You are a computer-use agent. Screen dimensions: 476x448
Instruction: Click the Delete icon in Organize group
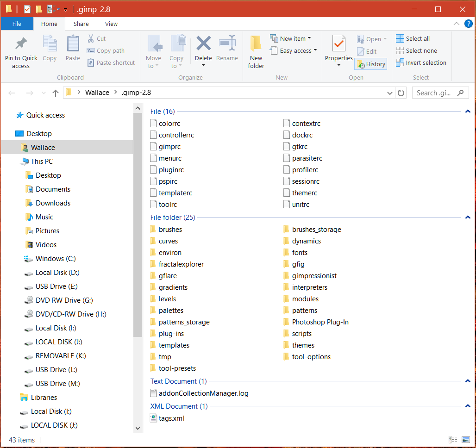click(x=203, y=43)
